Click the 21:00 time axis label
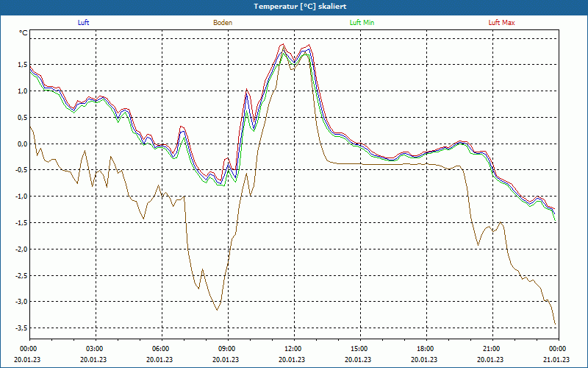This screenshot has height=368, width=588. point(492,349)
